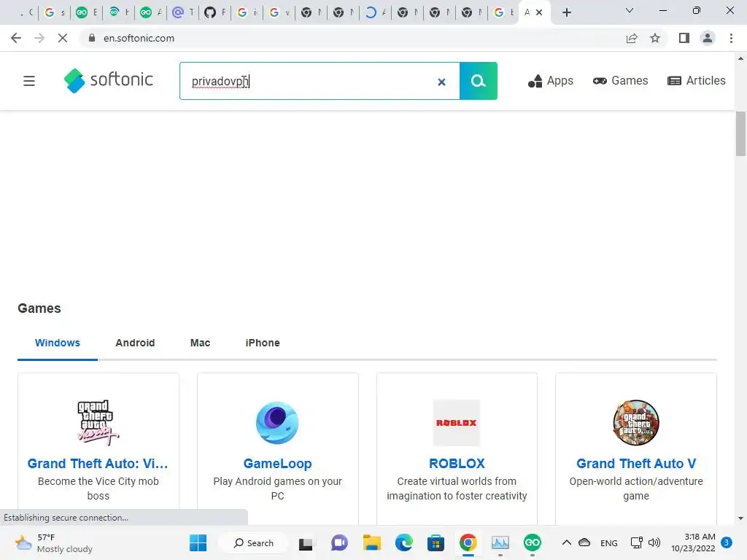Open the GameLoop title link
The image size is (747, 560).
tap(278, 463)
